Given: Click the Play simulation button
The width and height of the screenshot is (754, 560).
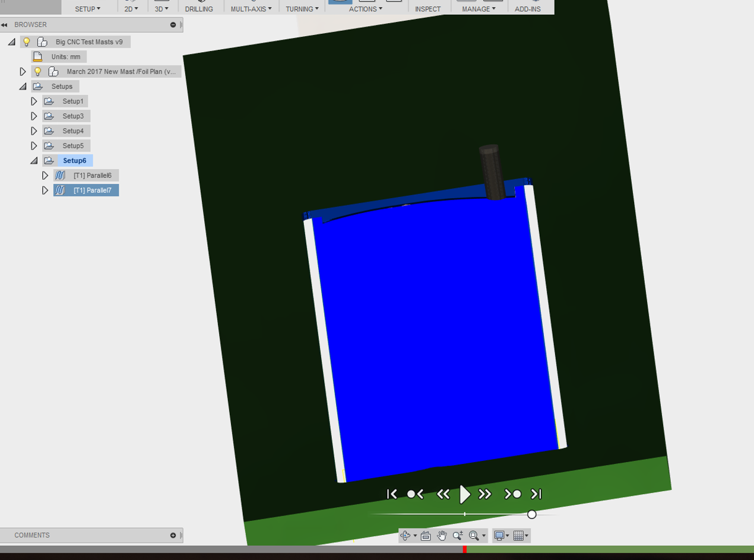Looking at the screenshot, I should point(465,494).
